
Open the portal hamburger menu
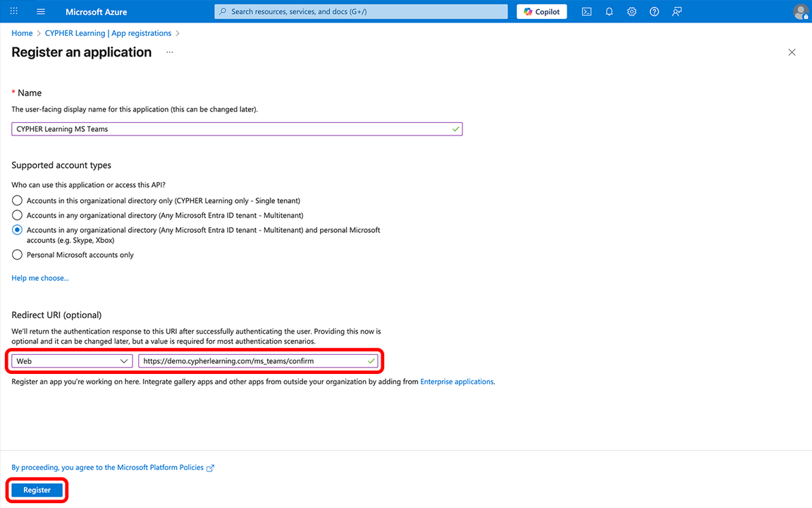click(x=41, y=11)
